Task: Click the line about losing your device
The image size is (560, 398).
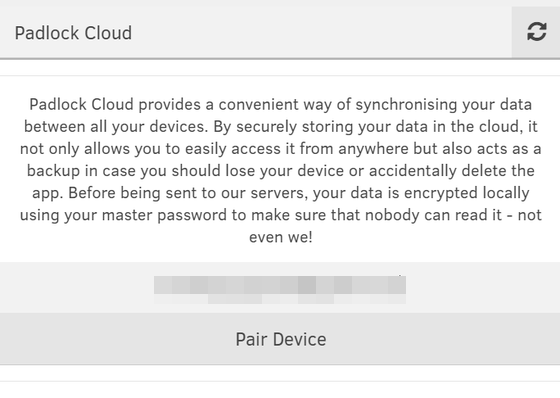Action: click(x=281, y=171)
